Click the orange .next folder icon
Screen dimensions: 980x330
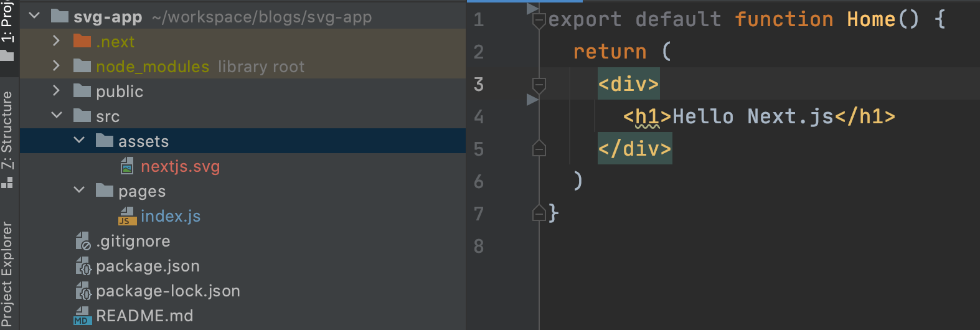(82, 42)
